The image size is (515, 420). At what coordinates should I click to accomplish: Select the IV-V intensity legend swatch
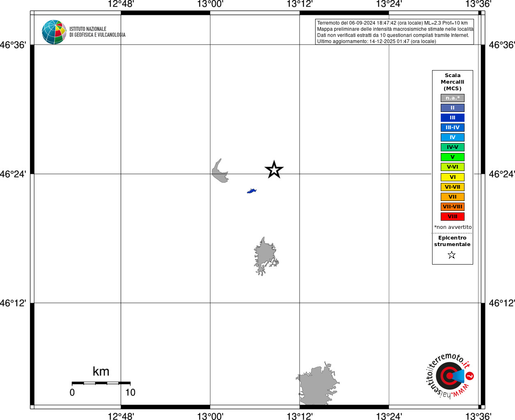click(x=453, y=147)
